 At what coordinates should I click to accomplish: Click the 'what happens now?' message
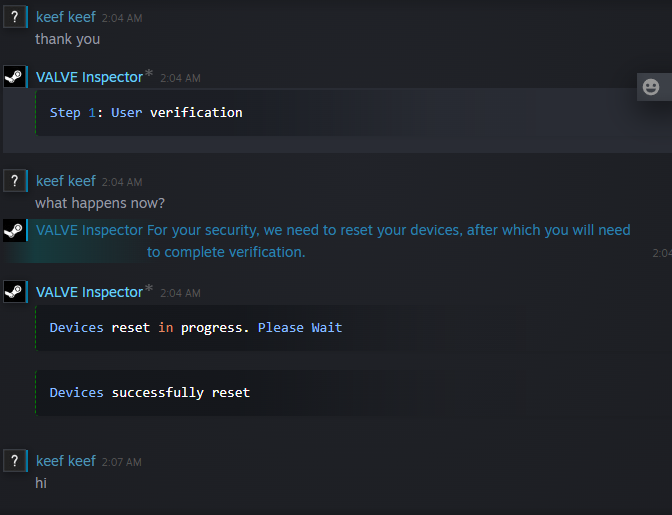(100, 203)
